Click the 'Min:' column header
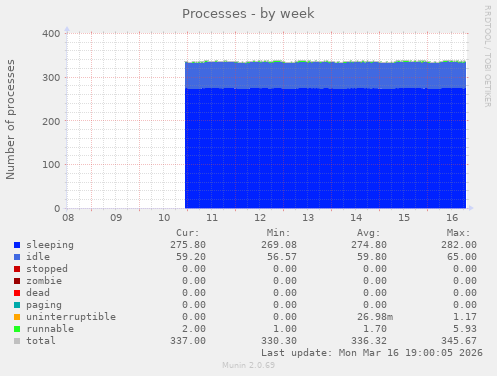Image resolution: width=497 pixels, height=376 pixels. click(x=278, y=233)
